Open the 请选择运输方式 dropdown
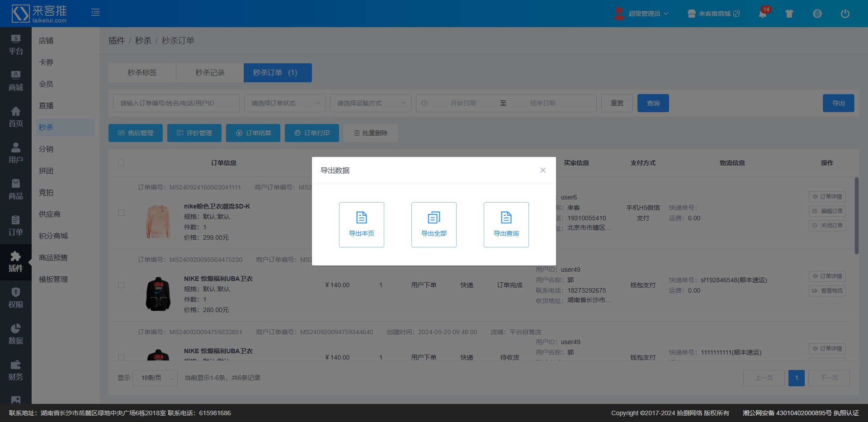The image size is (868, 422). click(370, 103)
